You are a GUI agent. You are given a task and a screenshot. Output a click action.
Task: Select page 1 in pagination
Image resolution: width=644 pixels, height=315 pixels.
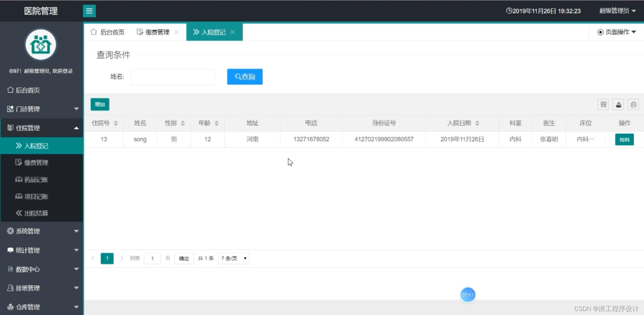[107, 258]
